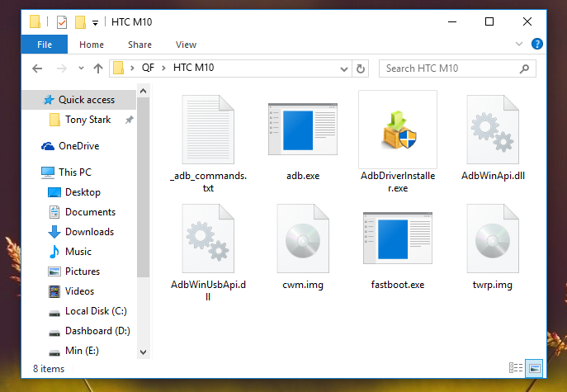Screen dimensions: 567x392
Task: Select the AdbWinUsbApi.dll file icon
Action: click(x=208, y=239)
